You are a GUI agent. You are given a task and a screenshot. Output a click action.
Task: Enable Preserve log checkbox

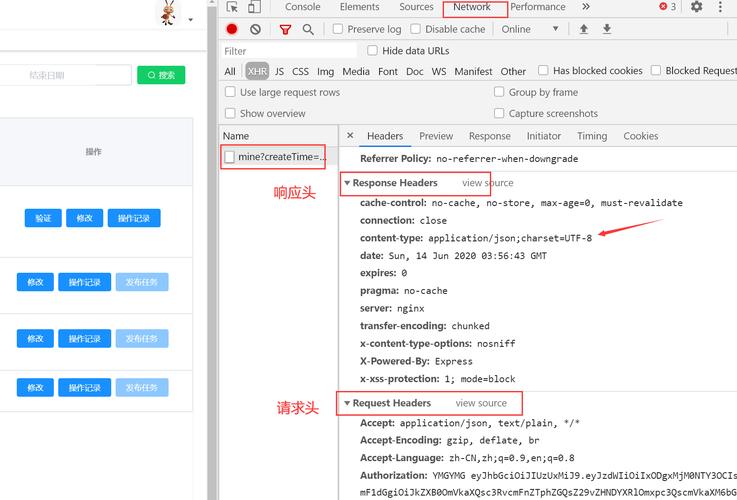click(x=337, y=29)
